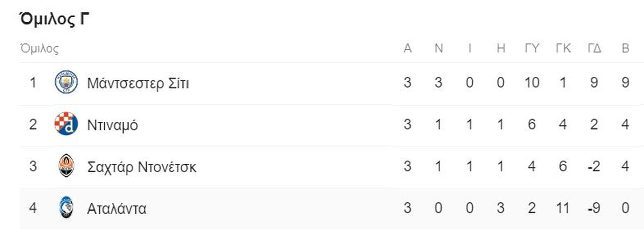This screenshot has height=240, width=644.
Task: Click the Shakhtar Donetsk club crest
Action: tap(66, 166)
